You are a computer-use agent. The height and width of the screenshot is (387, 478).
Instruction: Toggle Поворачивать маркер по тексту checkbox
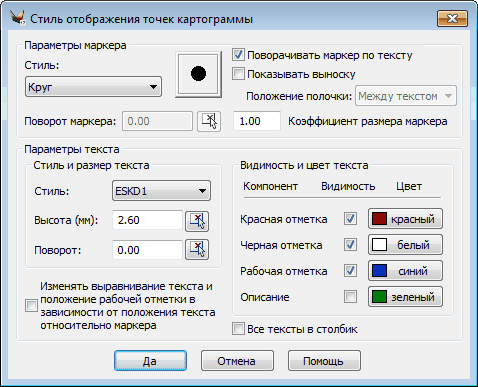tap(238, 55)
